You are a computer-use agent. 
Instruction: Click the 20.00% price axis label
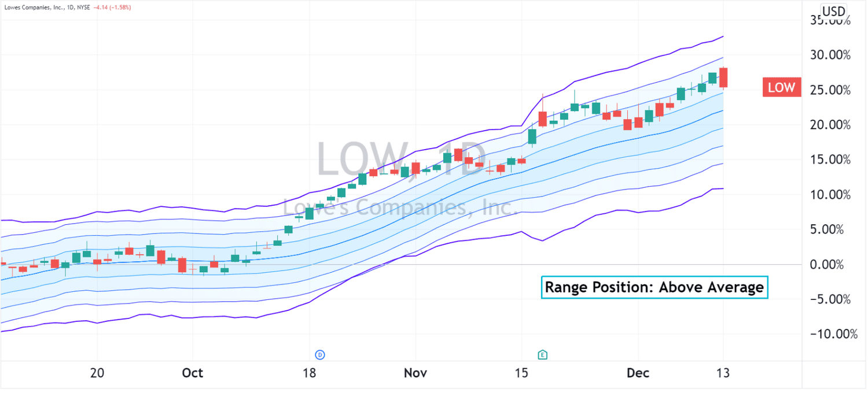(x=830, y=125)
